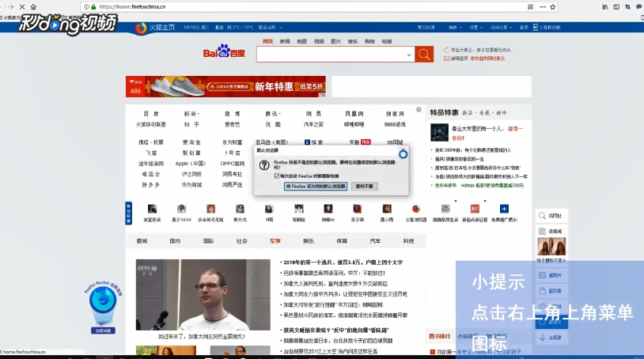Viewport: 644px width, 359px height.
Task: Click the shopping bag sidebar icon
Action: [x=542, y=291]
